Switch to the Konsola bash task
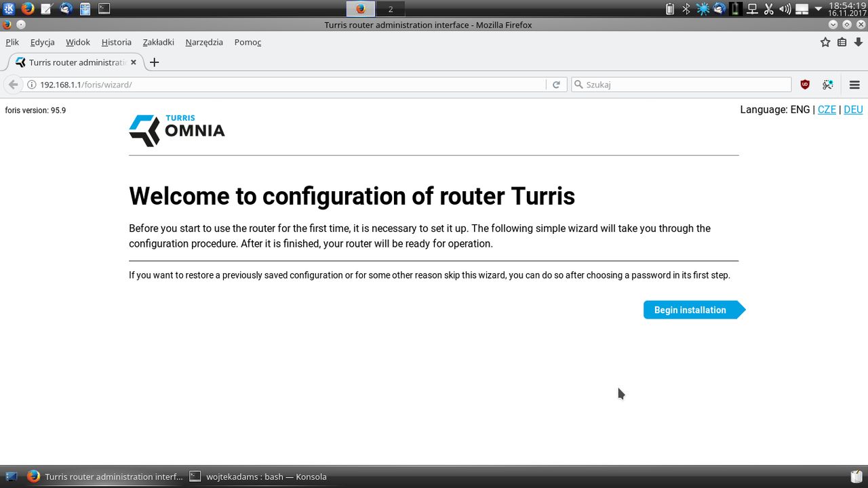This screenshot has width=868, height=488. (258, 476)
